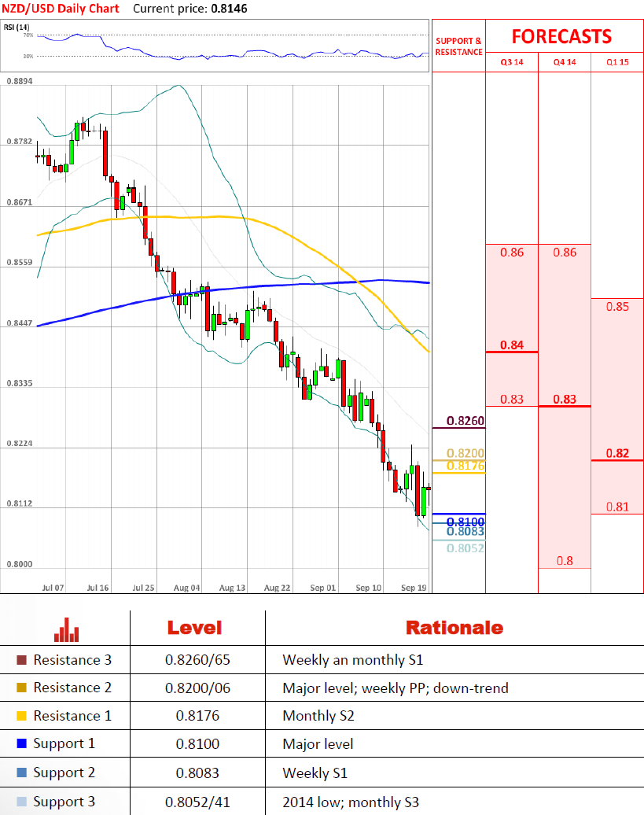The image size is (644, 815).
Task: Click the 0.8894 price axis label
Action: [19, 81]
